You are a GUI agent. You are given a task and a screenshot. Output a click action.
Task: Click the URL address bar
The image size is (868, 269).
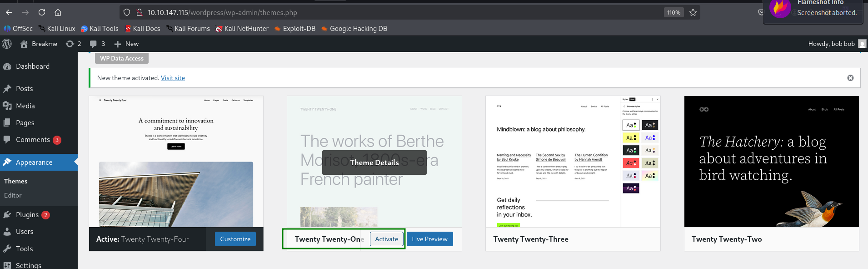click(x=400, y=12)
